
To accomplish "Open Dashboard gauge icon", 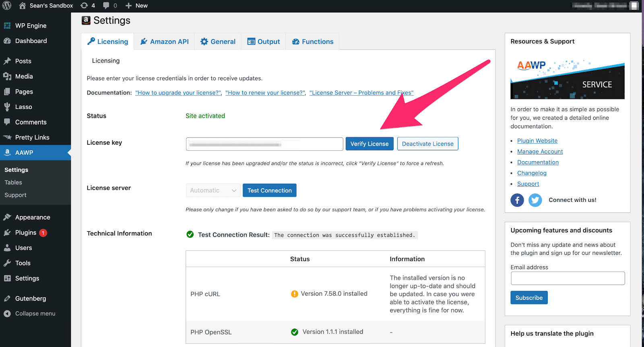I will pos(7,41).
